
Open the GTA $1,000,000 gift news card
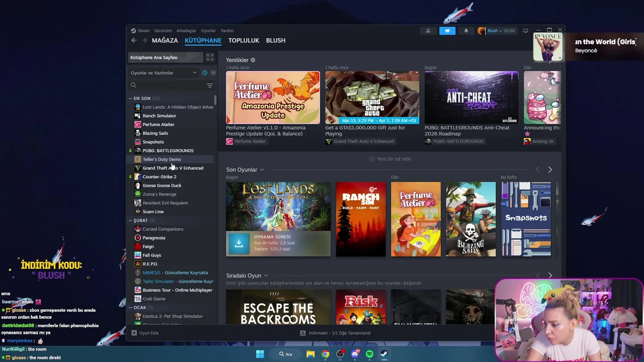(372, 98)
